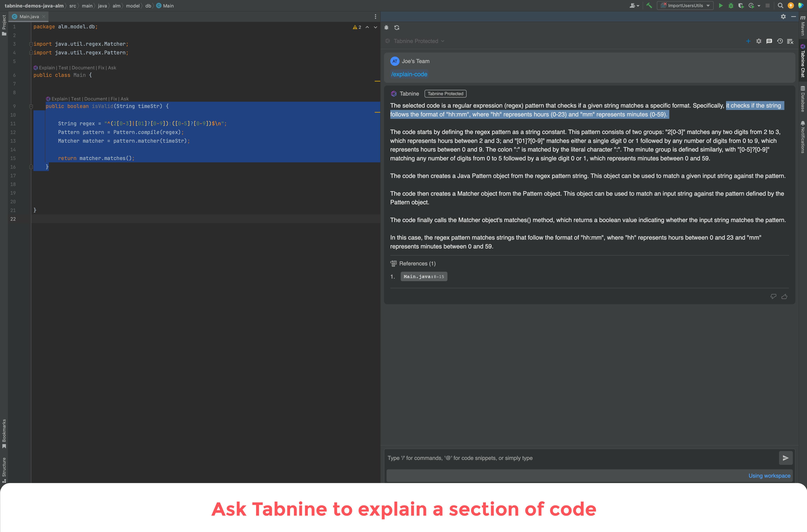Open the Project tool window tab
The image size is (807, 532).
[x=4, y=25]
